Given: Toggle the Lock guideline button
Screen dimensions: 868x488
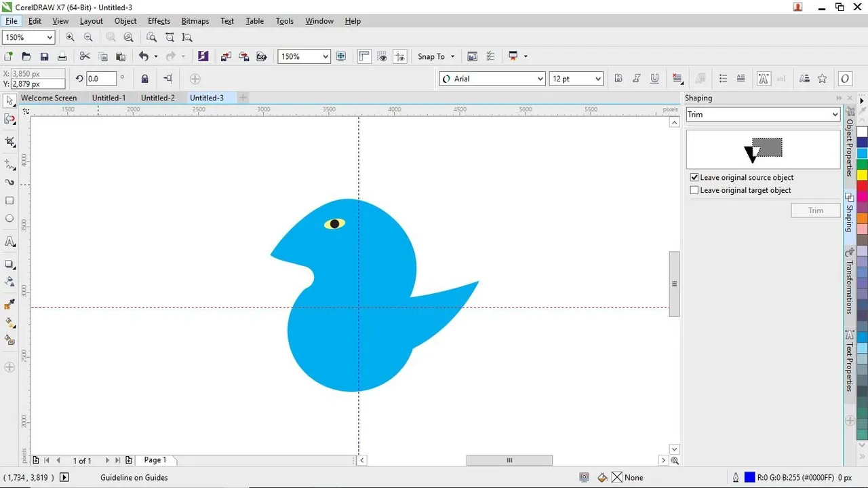Looking at the screenshot, I should pyautogui.click(x=144, y=79).
